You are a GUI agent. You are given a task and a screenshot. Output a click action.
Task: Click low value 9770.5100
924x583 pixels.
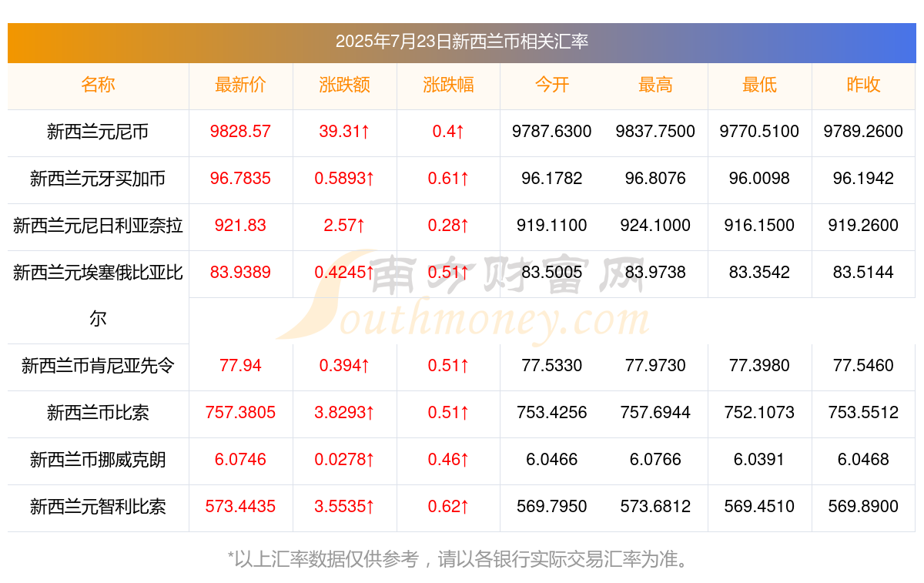(x=759, y=132)
